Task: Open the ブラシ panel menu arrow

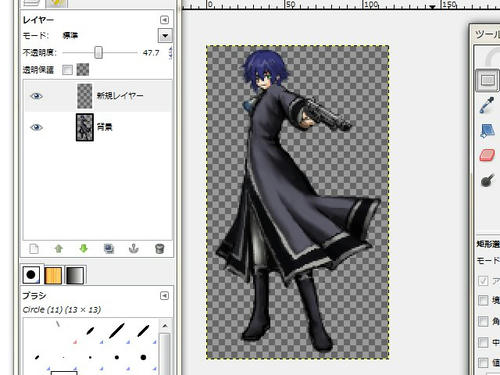Action: (164, 296)
